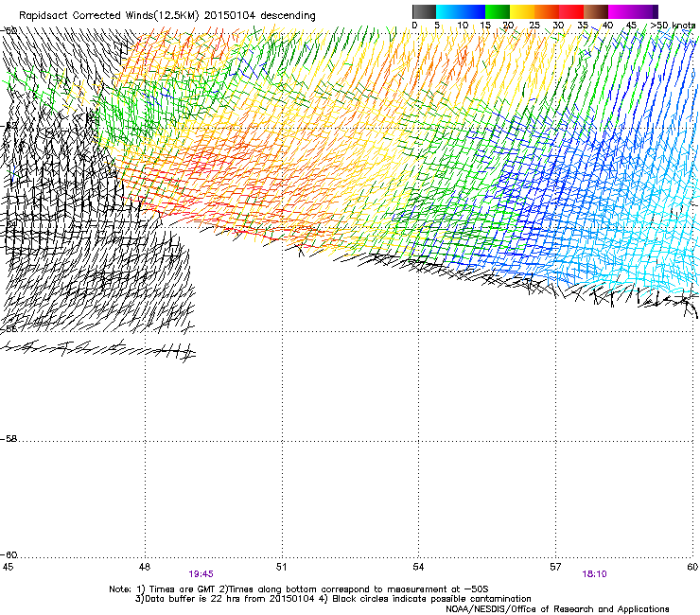Click the '48' longitude axis label
The height and width of the screenshot is (615, 700).
pyautogui.click(x=144, y=567)
